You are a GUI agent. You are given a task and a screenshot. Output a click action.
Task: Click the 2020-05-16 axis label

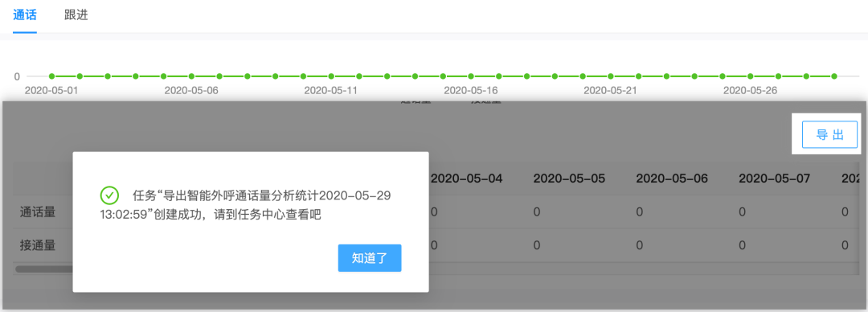point(470,90)
